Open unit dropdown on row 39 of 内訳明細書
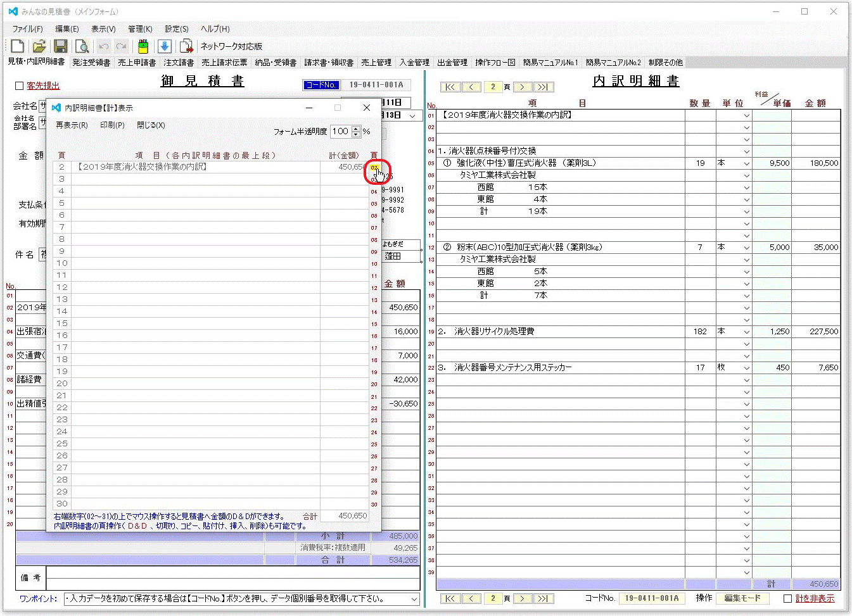This screenshot has width=852, height=616. tap(747, 572)
